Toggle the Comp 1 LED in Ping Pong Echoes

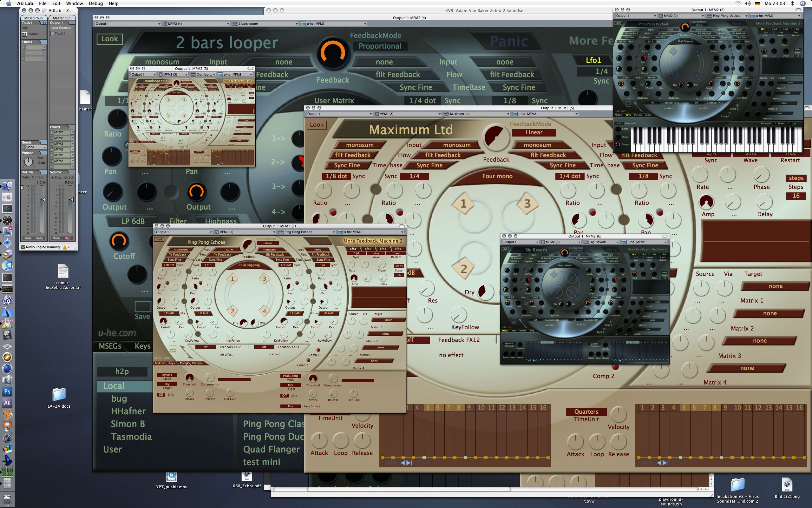pos(318,350)
